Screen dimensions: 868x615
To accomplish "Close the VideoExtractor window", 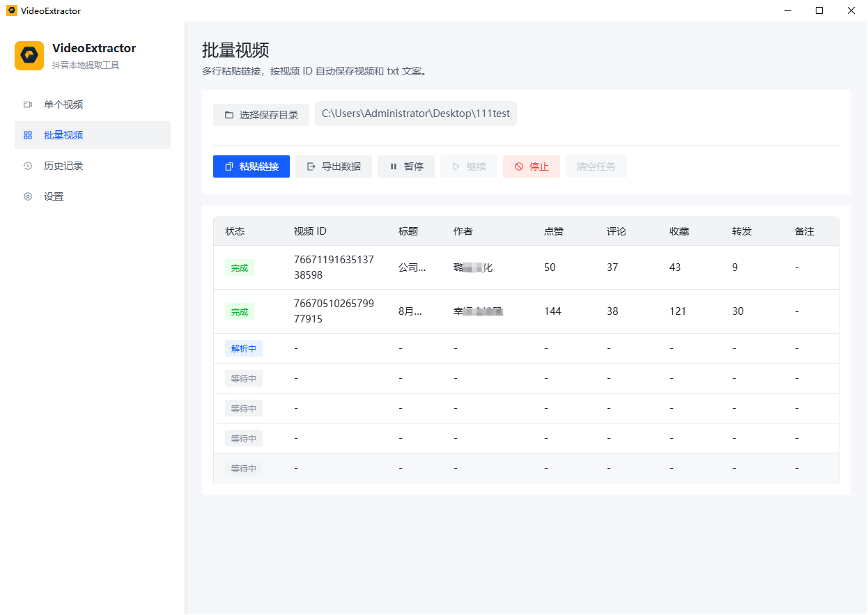I will pyautogui.click(x=851, y=10).
